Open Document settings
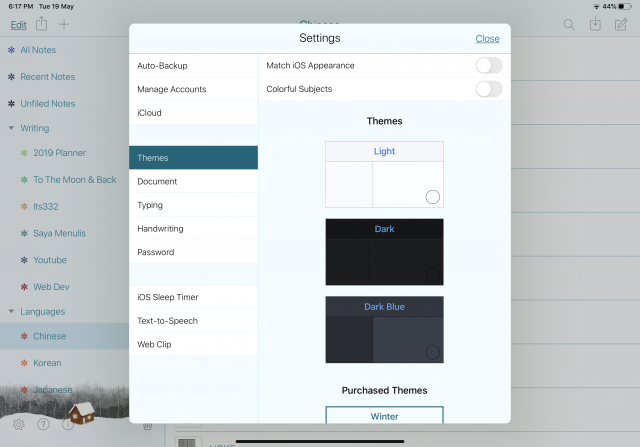 click(193, 181)
